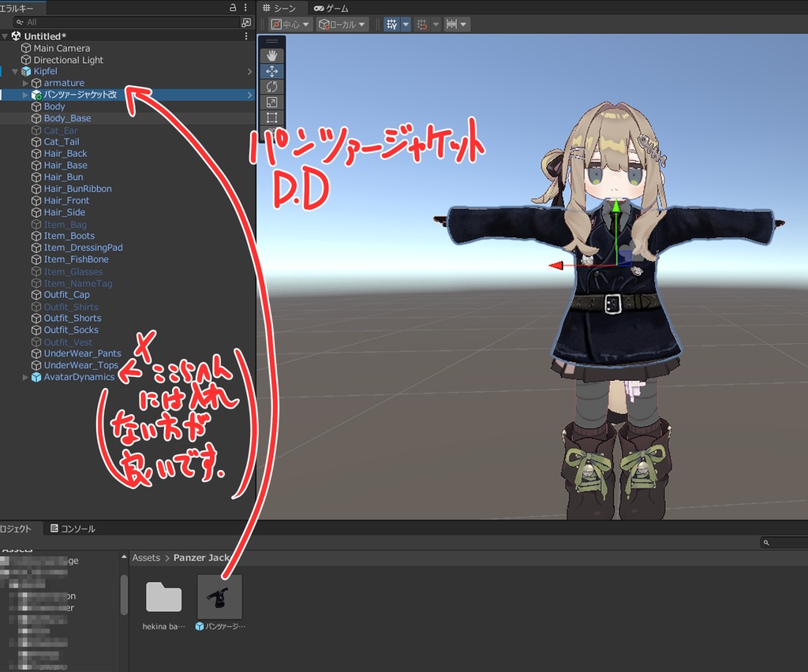This screenshot has height=672, width=808.
Task: Select Item_Boots object
Action: click(69, 236)
